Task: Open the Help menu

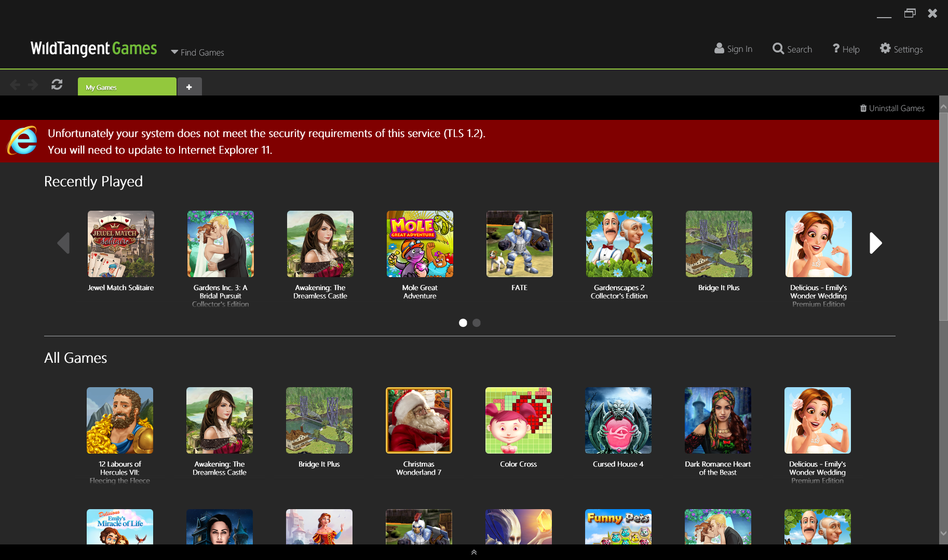Action: 846,49
